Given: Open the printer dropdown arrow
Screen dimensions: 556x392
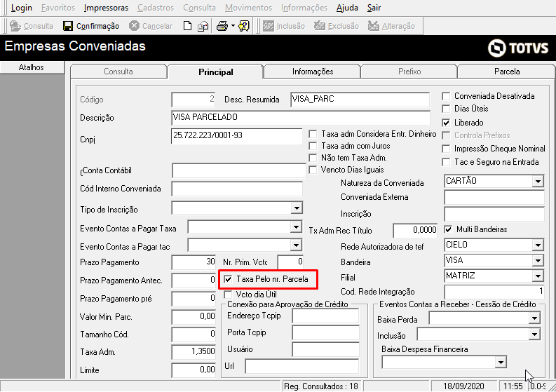Looking at the screenshot, I should 233,26.
